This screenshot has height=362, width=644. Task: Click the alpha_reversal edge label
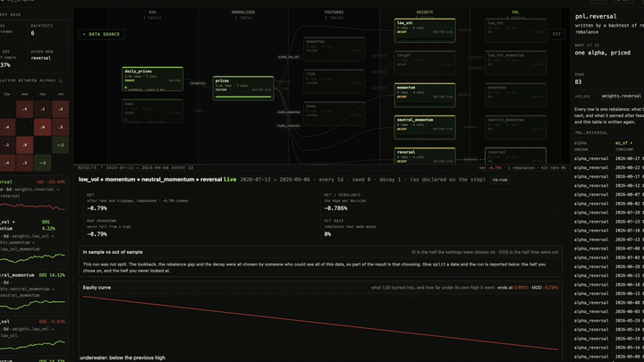coord(288,126)
